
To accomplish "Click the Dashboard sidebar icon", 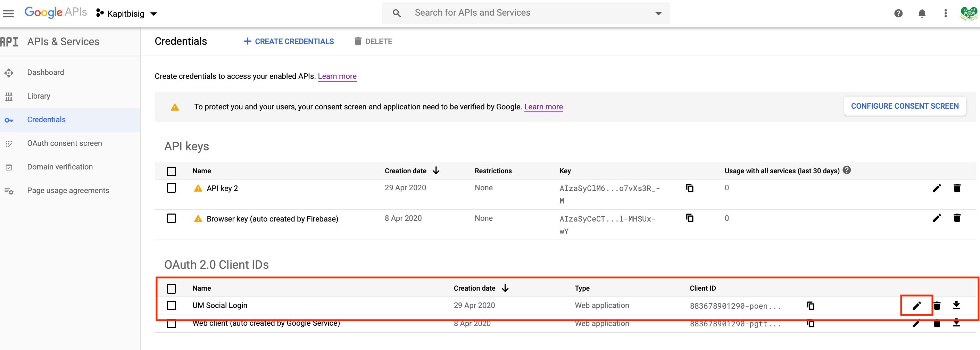I will (x=9, y=73).
